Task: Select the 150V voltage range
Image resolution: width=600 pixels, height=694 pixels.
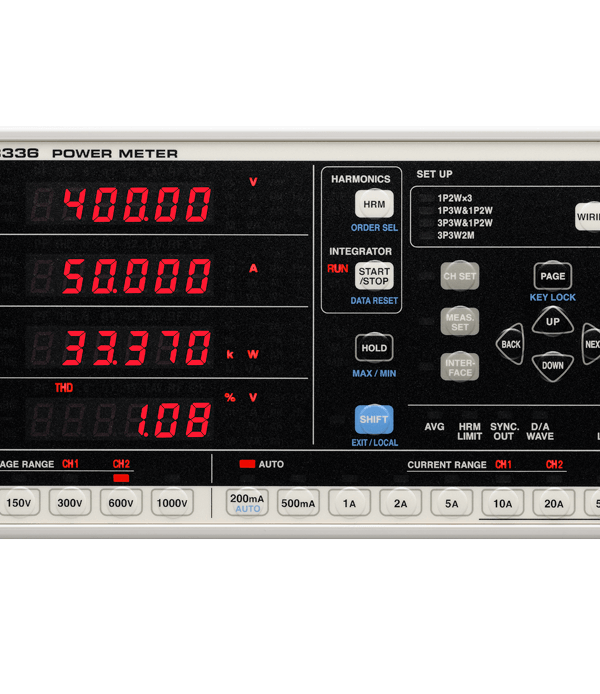Action: tap(19, 503)
